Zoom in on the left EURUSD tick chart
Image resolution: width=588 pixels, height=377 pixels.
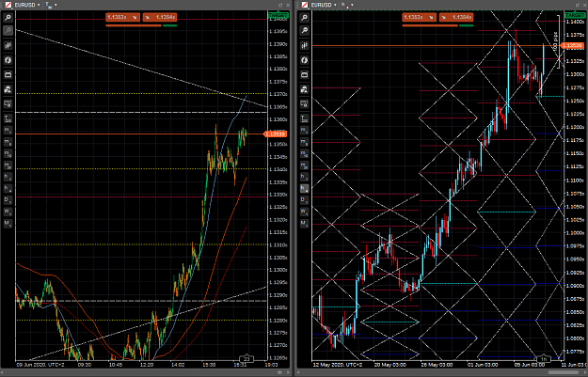[8, 17]
